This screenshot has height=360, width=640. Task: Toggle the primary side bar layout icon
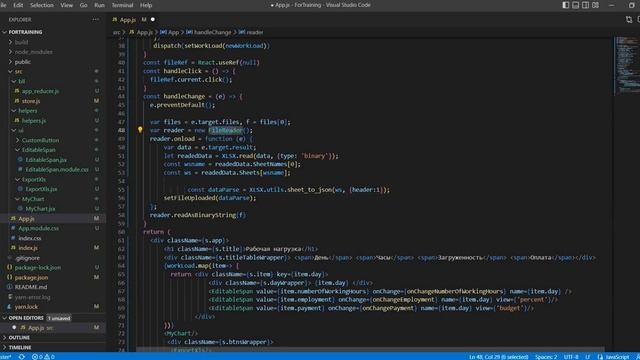coord(566,5)
